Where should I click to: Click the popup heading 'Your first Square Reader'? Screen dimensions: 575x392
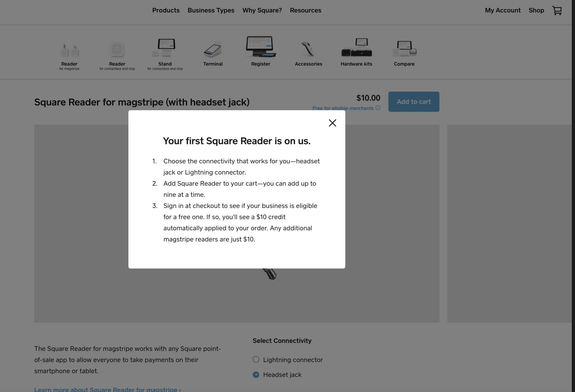237,141
